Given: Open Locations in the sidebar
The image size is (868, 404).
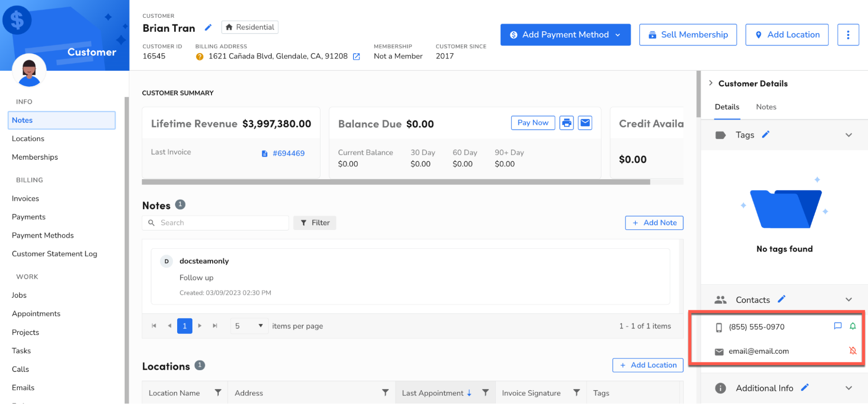Looking at the screenshot, I should (x=28, y=138).
